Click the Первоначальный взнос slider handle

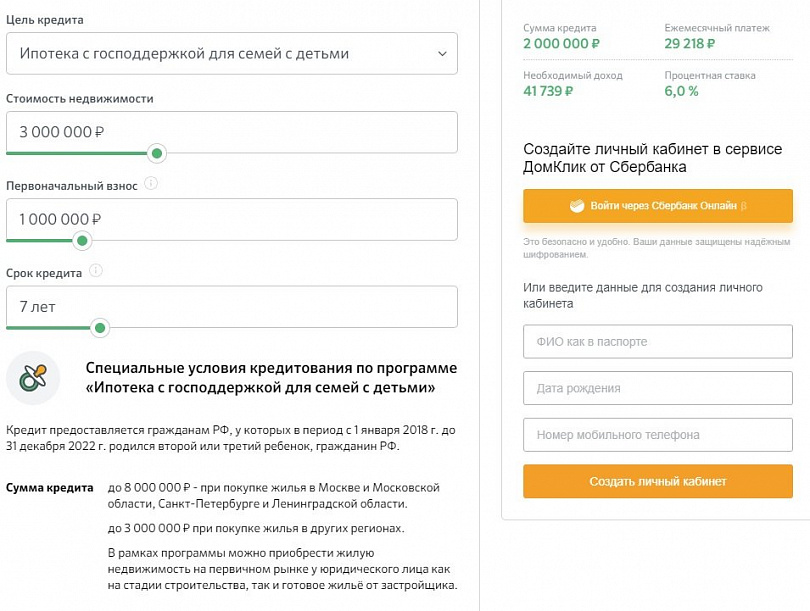point(82,240)
